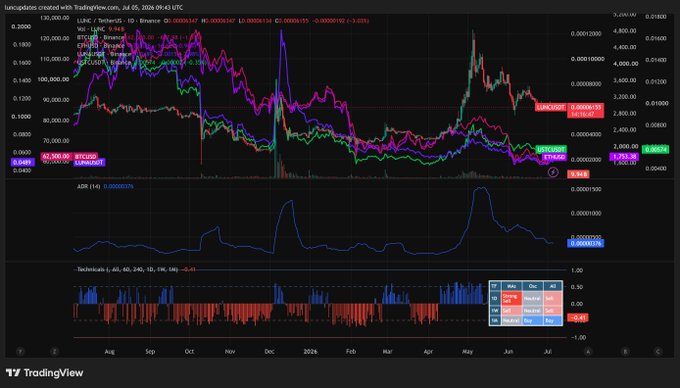Click the 1D row label in ratings table
This screenshot has width=680, height=388.
click(x=494, y=298)
